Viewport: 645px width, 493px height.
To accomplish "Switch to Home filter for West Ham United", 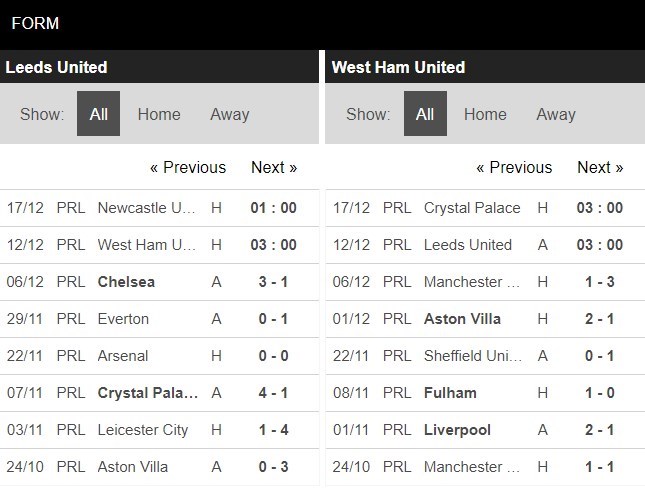I will (485, 114).
